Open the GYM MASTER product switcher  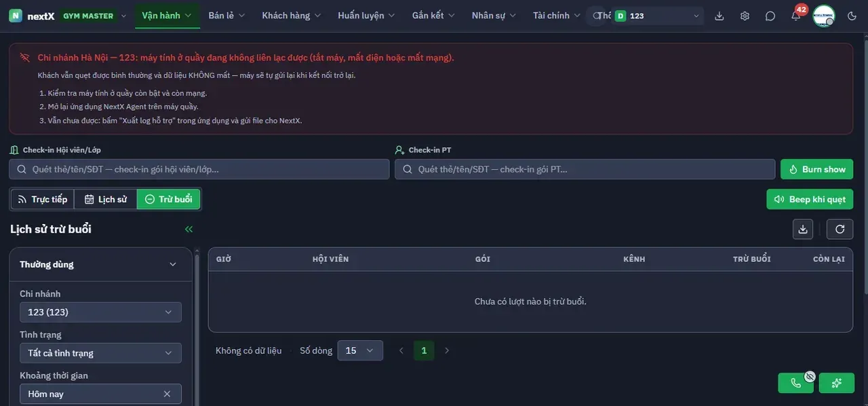(94, 16)
